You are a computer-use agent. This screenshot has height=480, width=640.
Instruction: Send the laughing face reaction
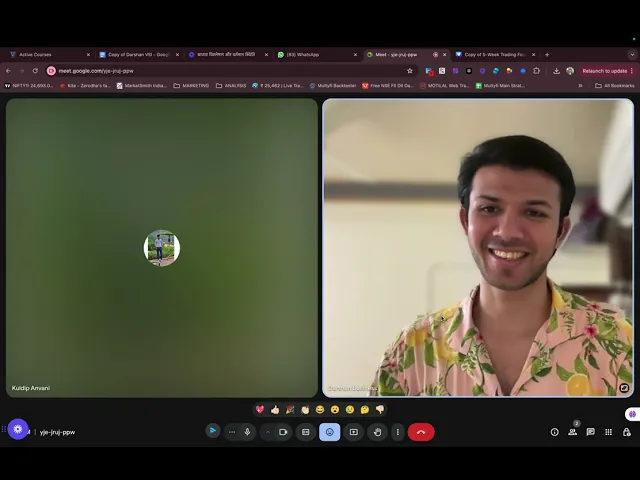[320, 409]
